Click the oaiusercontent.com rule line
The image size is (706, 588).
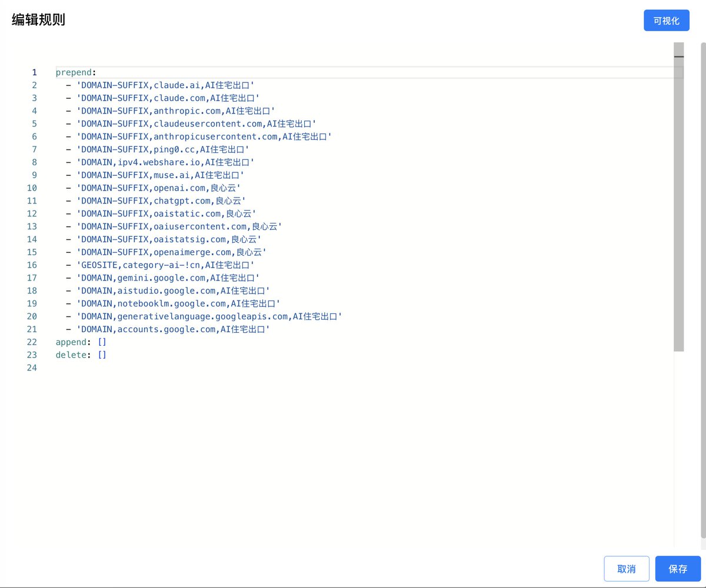coord(174,226)
